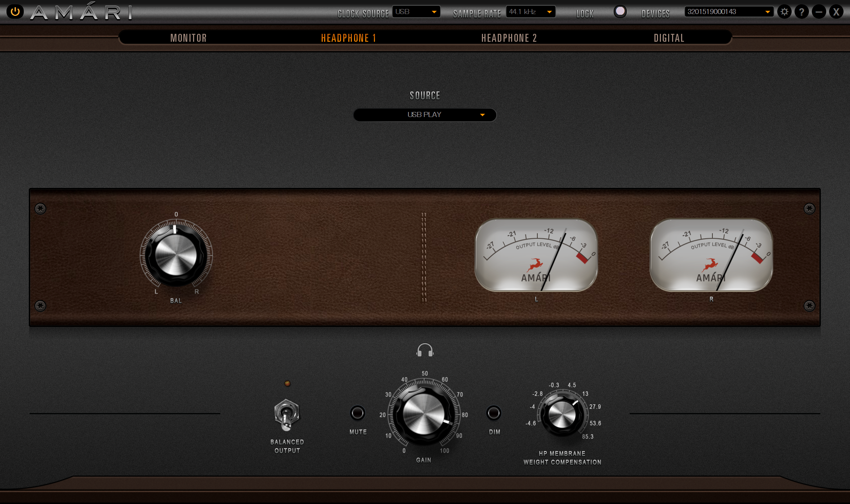Open the USB PLAY source dropdown

click(x=425, y=115)
